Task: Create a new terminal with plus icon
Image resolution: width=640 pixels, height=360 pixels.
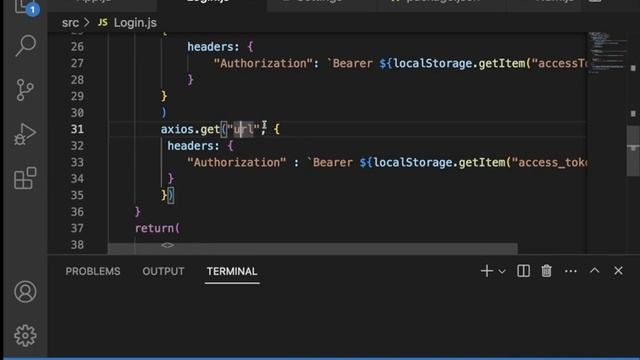Action: coord(487,271)
